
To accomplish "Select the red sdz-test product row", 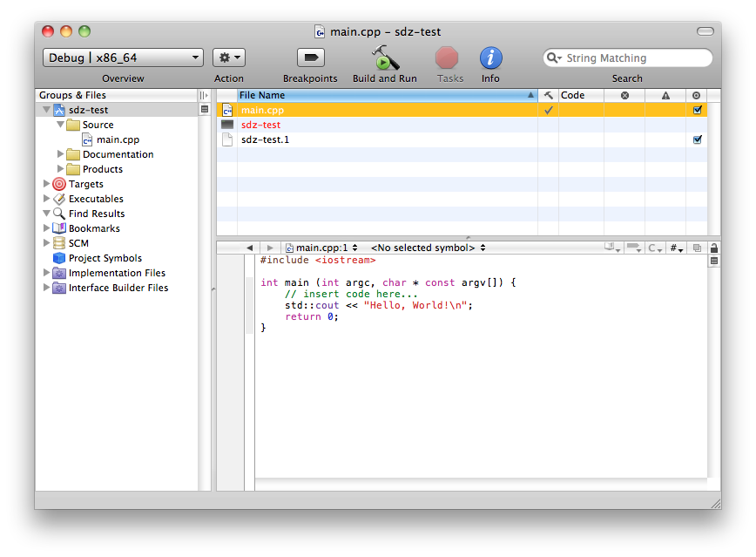I will click(x=462, y=125).
